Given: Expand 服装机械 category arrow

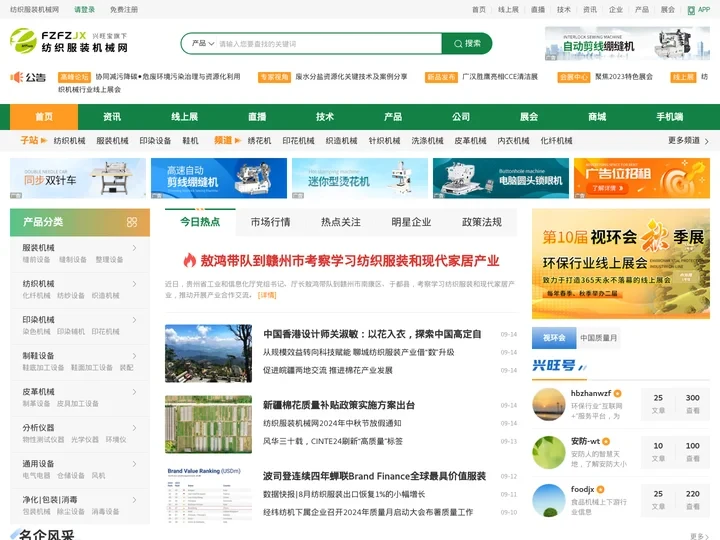Looking at the screenshot, I should [134, 248].
